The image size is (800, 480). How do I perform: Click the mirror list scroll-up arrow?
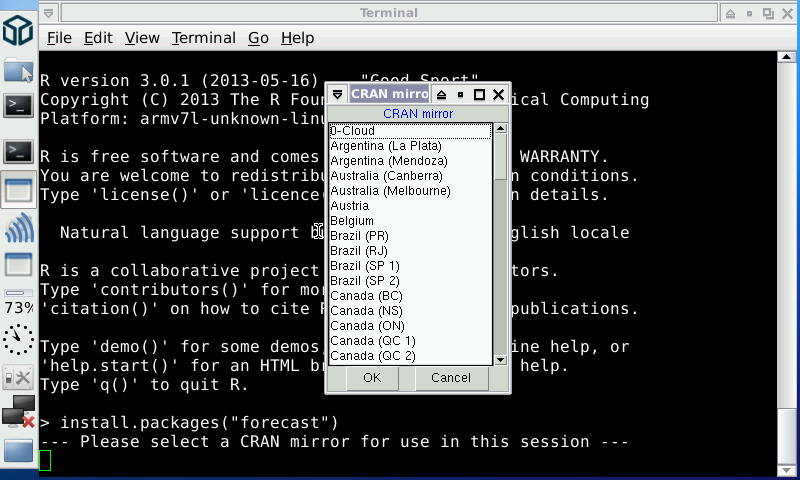(x=501, y=129)
